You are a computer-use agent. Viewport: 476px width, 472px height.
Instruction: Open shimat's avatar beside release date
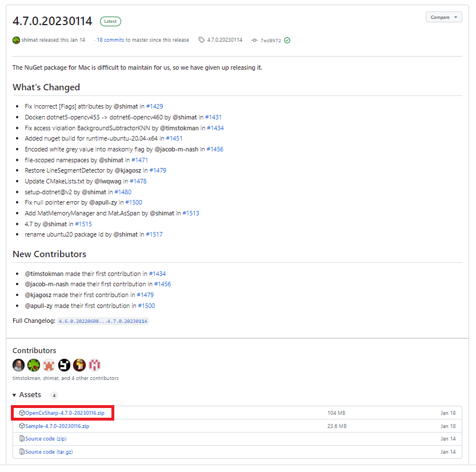pos(16,40)
